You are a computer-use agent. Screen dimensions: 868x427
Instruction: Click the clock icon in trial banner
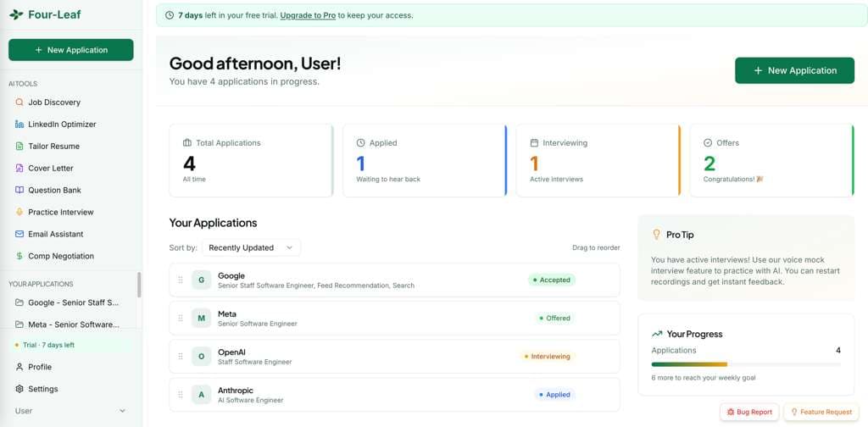(x=170, y=15)
